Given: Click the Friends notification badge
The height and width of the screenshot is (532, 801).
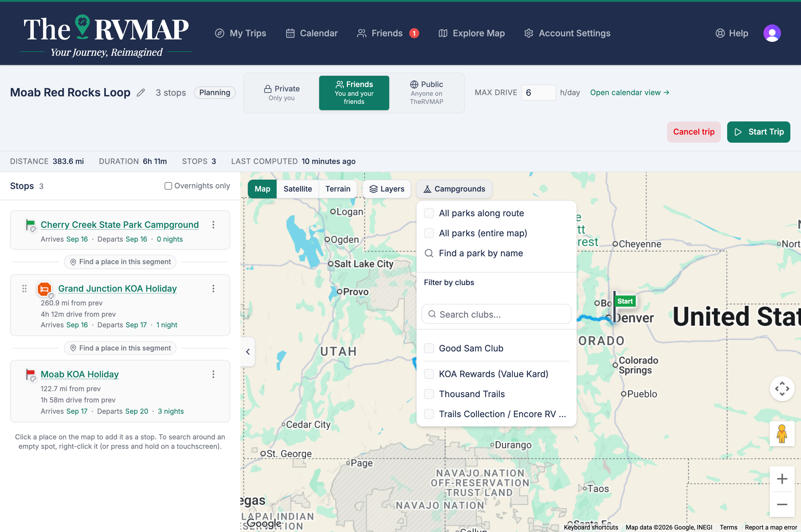Looking at the screenshot, I should pos(414,33).
